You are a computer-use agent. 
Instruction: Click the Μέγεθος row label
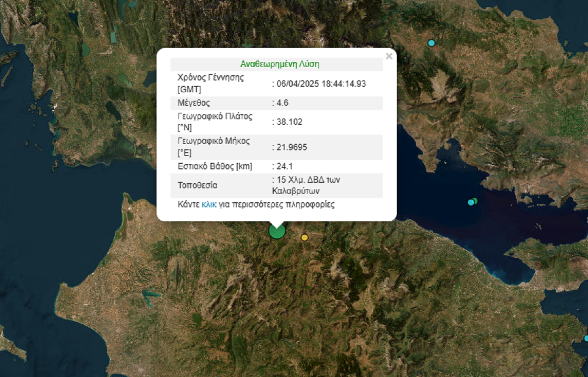194,103
